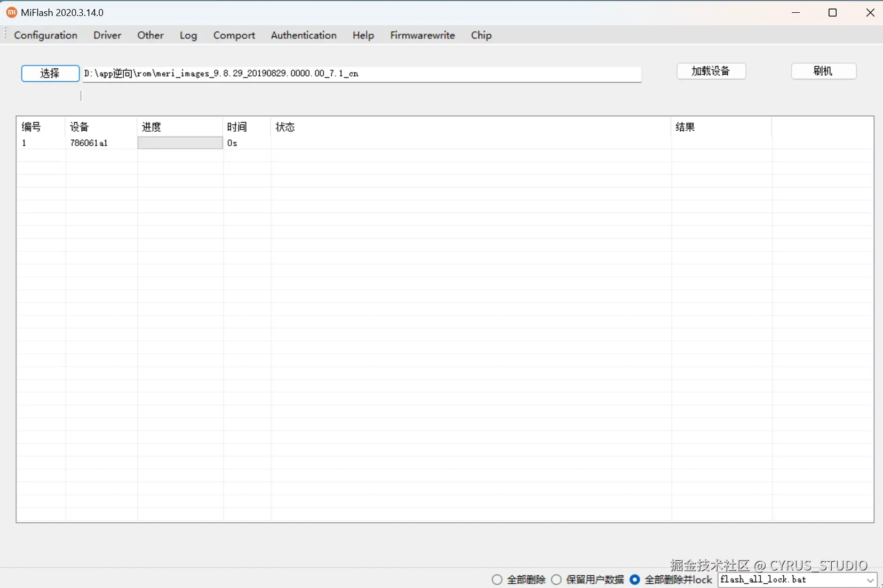This screenshot has width=883, height=588.
Task: Click the MiFlash app logo icon
Action: [x=11, y=12]
